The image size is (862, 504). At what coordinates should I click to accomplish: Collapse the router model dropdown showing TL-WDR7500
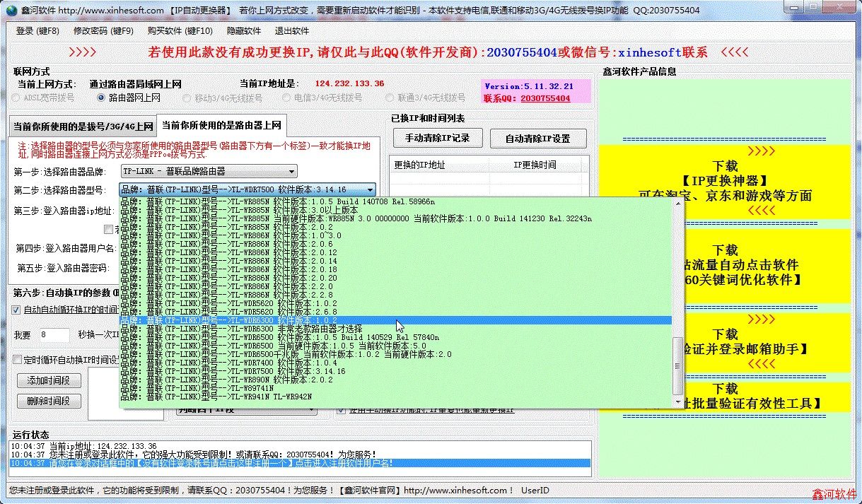(370, 189)
